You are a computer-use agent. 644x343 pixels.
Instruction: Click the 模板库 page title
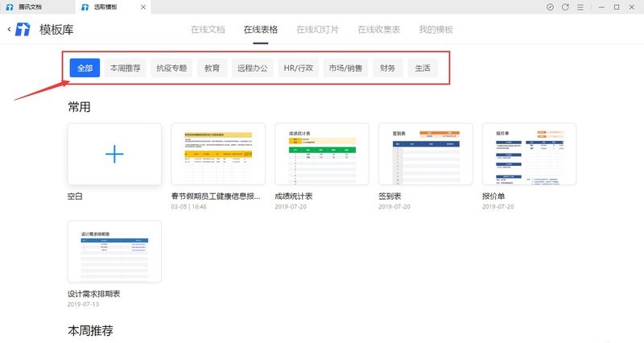(56, 30)
